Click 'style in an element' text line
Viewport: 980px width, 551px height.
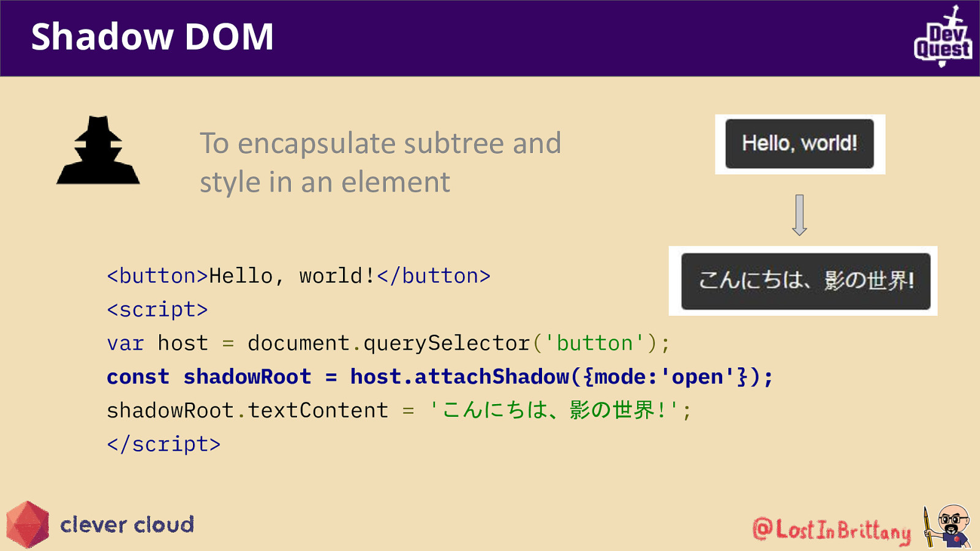[325, 182]
